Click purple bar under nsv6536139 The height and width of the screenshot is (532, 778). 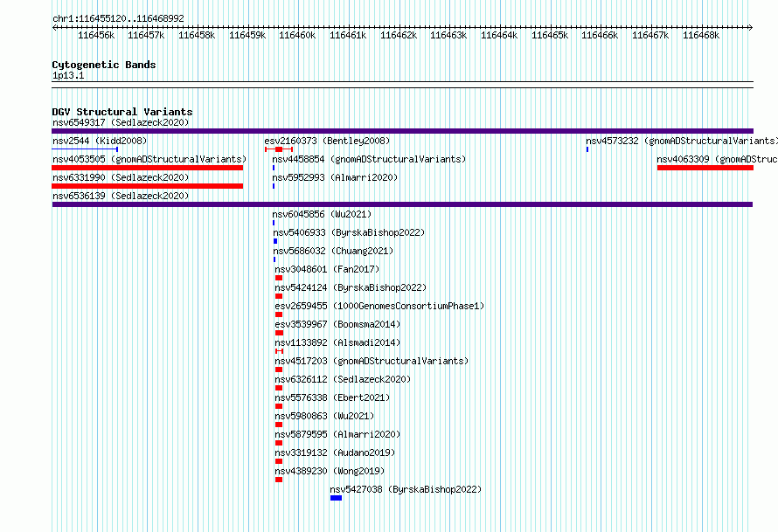point(402,204)
